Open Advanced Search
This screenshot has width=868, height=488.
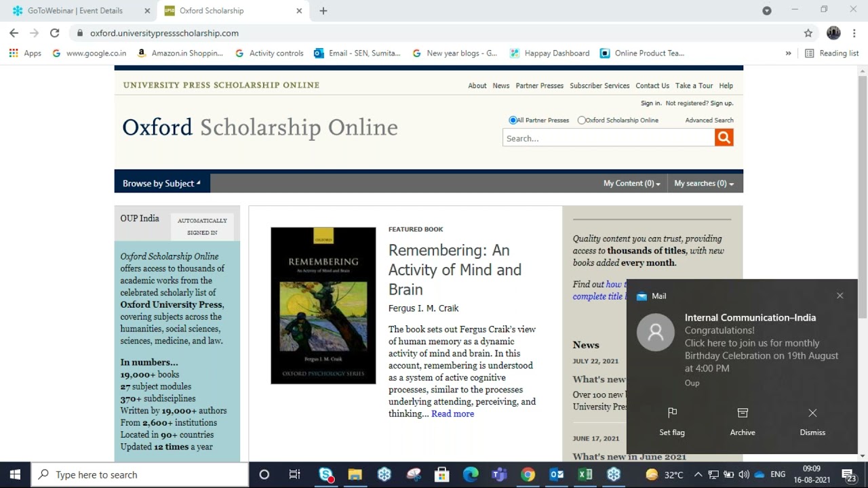tap(709, 120)
